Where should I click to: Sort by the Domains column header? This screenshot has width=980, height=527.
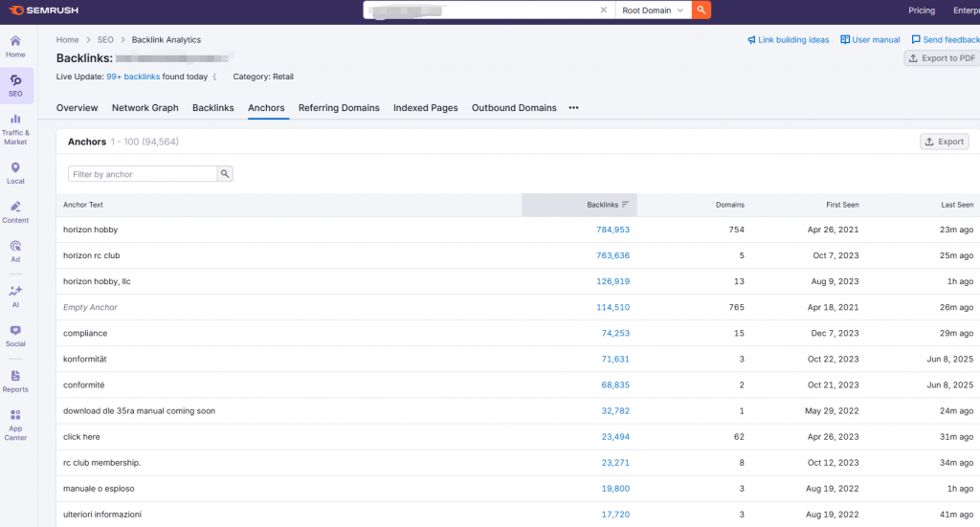pyautogui.click(x=730, y=204)
